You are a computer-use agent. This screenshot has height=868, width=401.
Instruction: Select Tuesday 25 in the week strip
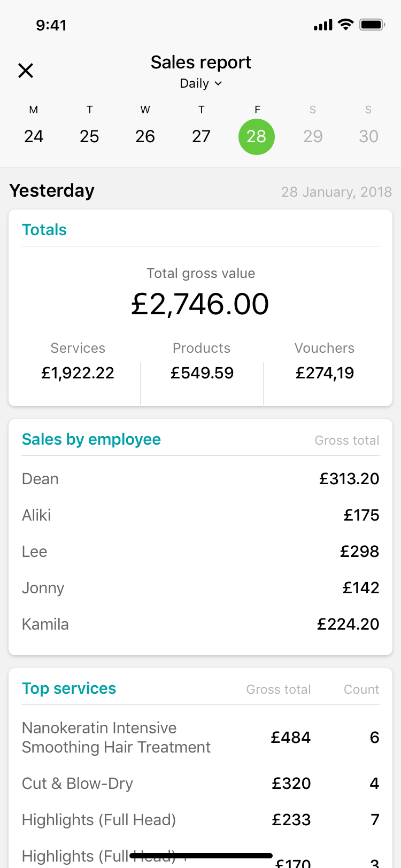89,136
